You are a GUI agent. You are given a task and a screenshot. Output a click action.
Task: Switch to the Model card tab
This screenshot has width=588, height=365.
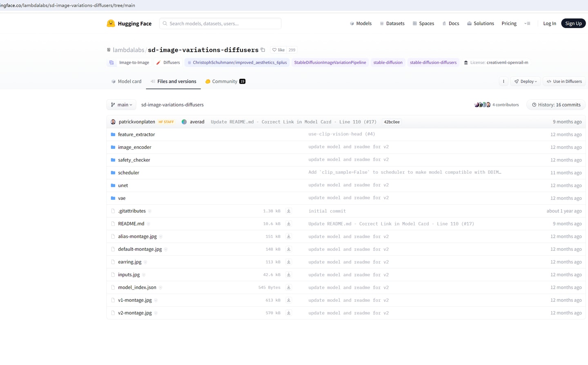pyautogui.click(x=126, y=82)
